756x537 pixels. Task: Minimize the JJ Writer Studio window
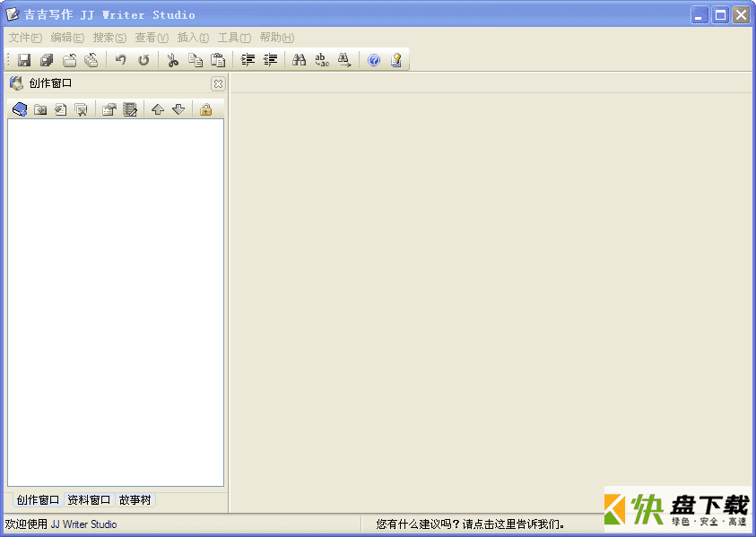pos(700,15)
